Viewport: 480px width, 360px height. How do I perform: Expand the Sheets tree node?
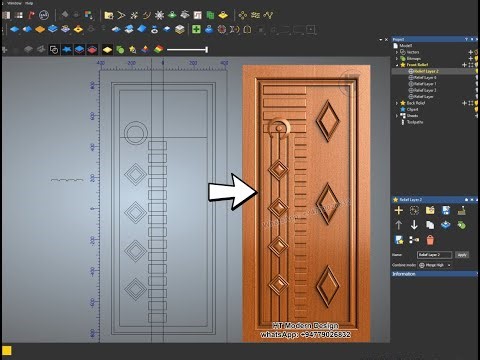tap(397, 116)
